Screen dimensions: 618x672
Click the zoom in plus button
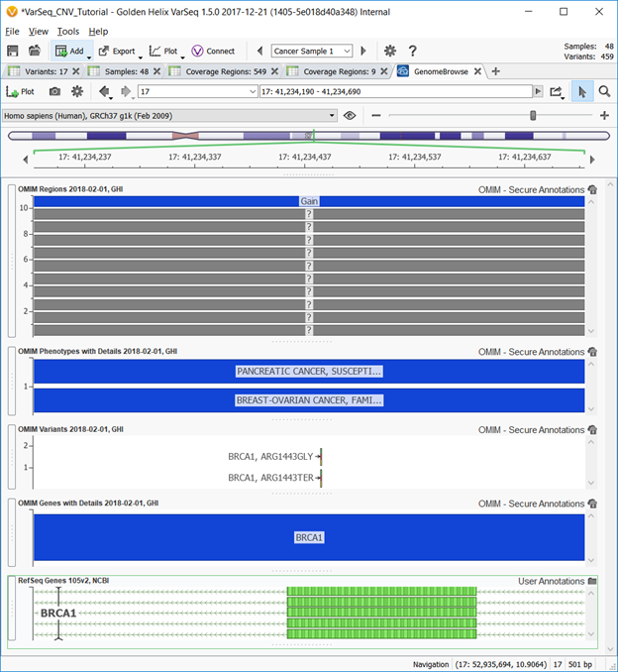(x=604, y=115)
